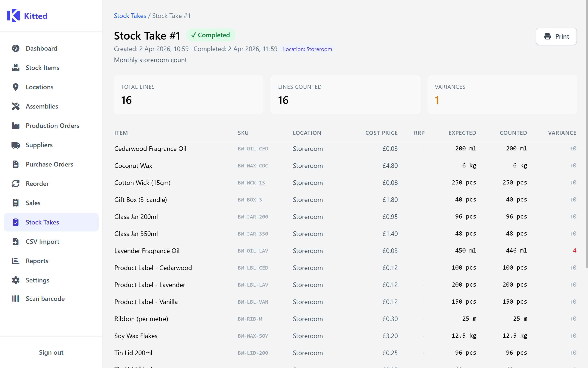Click the 446 ml counted value

(x=516, y=251)
